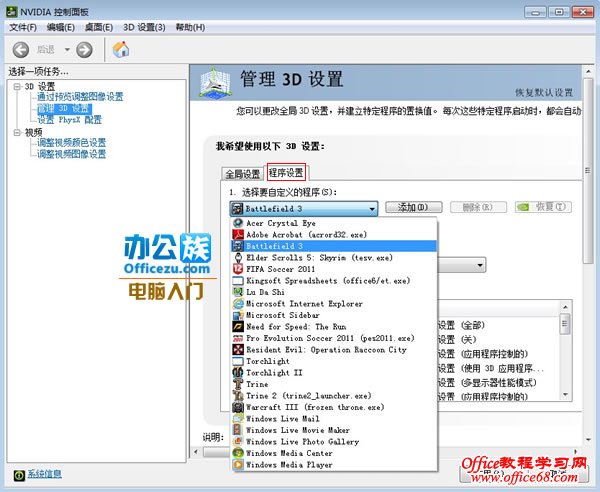The width and height of the screenshot is (600, 492).
Task: Click Microsoft Internet Explorer icon
Action: 238,303
